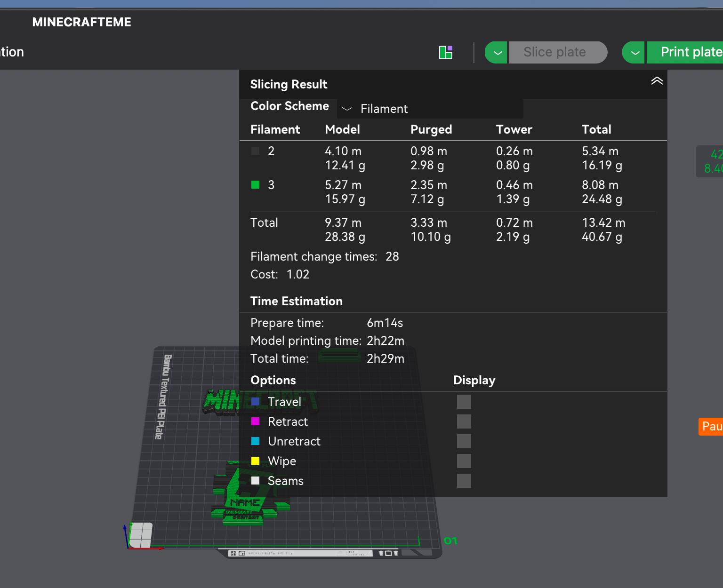Collapse the Slicing Result panel

point(657,81)
